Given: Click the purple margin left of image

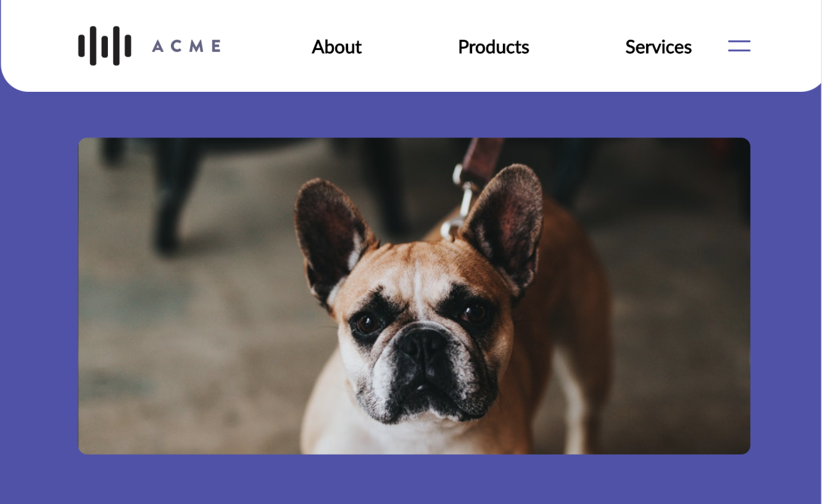Looking at the screenshot, I should pyautogui.click(x=39, y=296).
